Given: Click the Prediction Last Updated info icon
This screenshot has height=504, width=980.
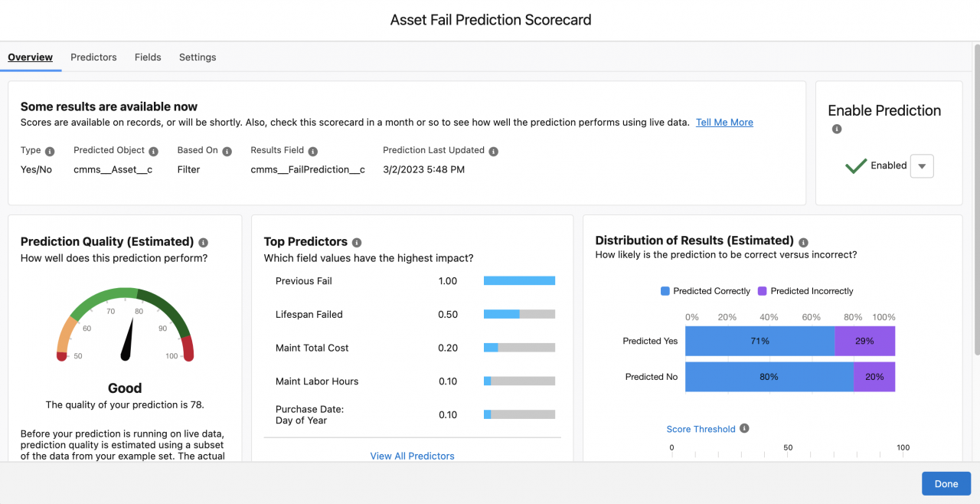Looking at the screenshot, I should tap(494, 152).
